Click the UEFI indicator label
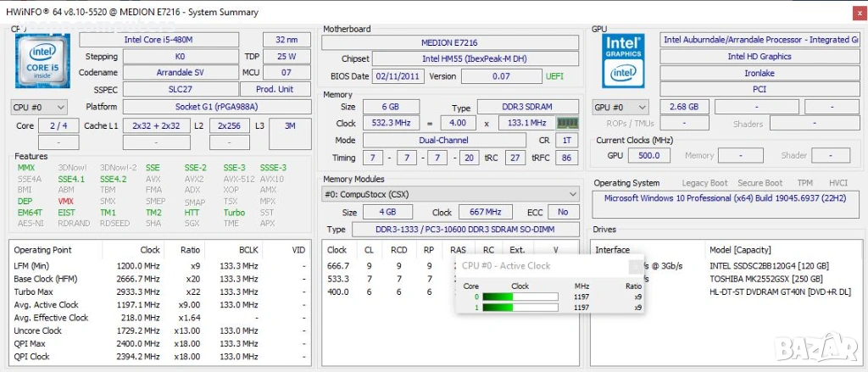This screenshot has width=868, height=372. (x=554, y=76)
